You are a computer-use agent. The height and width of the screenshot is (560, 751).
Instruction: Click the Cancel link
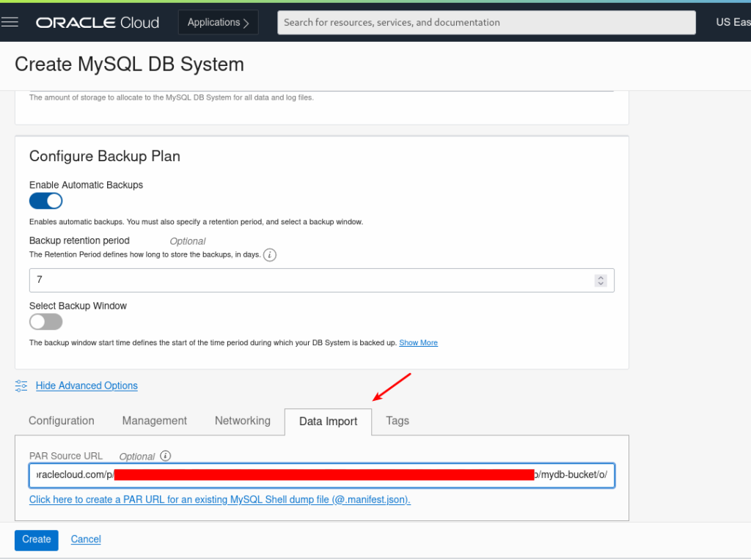85,539
